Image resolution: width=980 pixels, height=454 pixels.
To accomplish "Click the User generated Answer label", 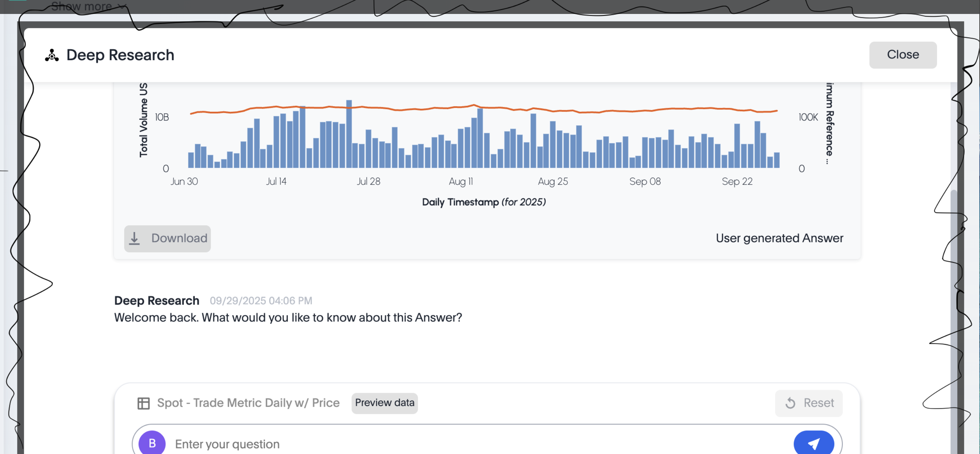I will pos(779,238).
